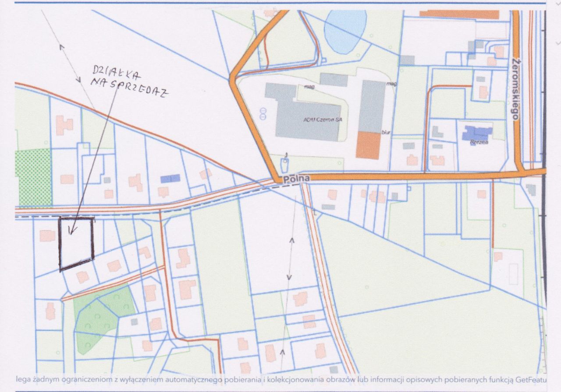The image size is (561, 392).
Task: Click the green cross-hatched area on the map
Action: pos(34,178)
